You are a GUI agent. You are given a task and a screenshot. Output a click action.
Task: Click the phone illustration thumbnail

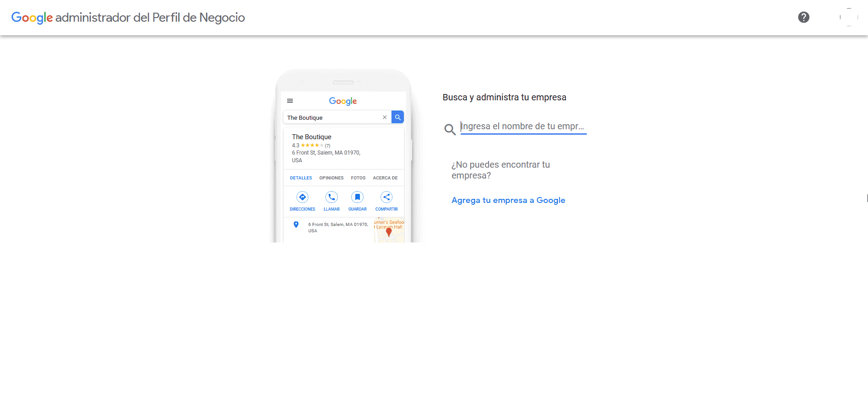[344, 156]
